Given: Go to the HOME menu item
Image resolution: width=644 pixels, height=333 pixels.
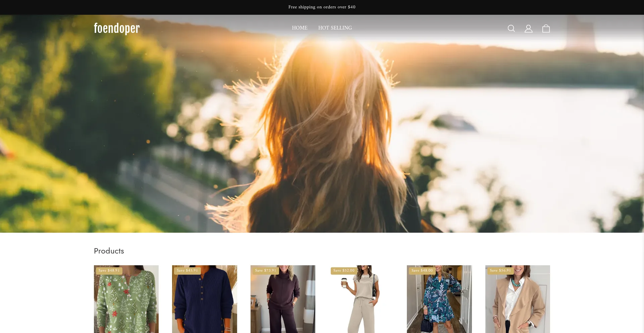Looking at the screenshot, I should tap(300, 28).
